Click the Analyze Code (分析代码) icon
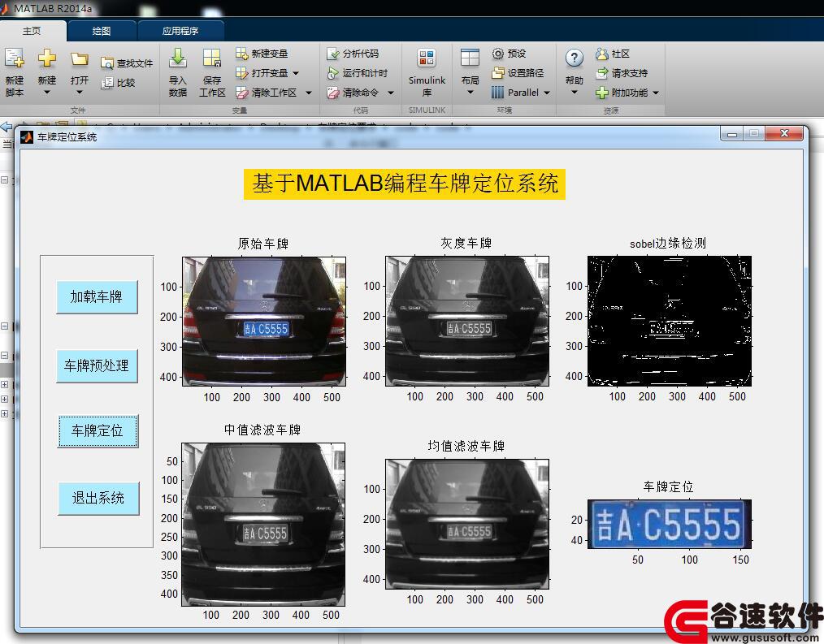 (x=333, y=54)
